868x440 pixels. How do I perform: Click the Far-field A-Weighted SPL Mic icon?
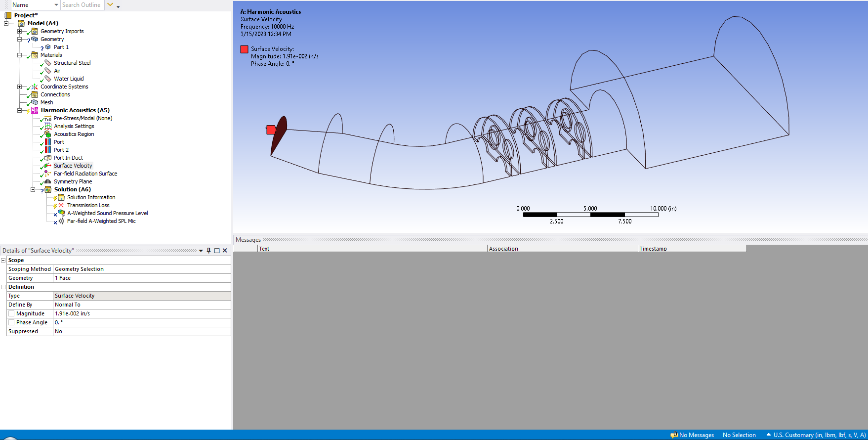[x=61, y=221]
